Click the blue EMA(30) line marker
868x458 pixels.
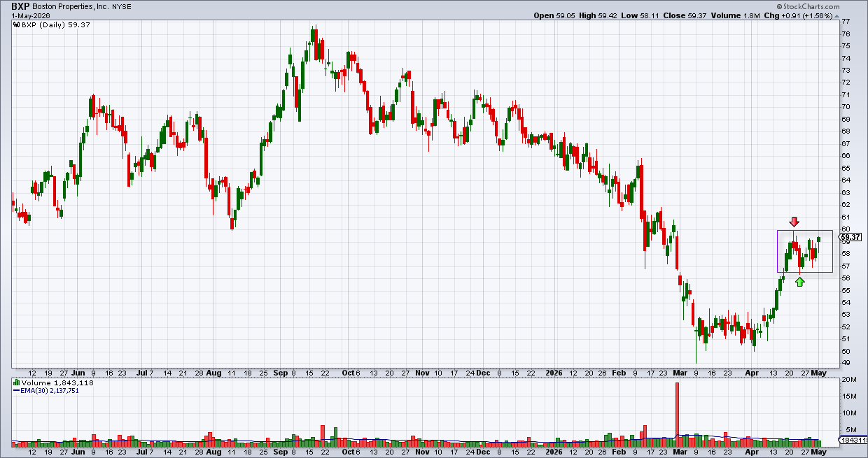pyautogui.click(x=16, y=391)
